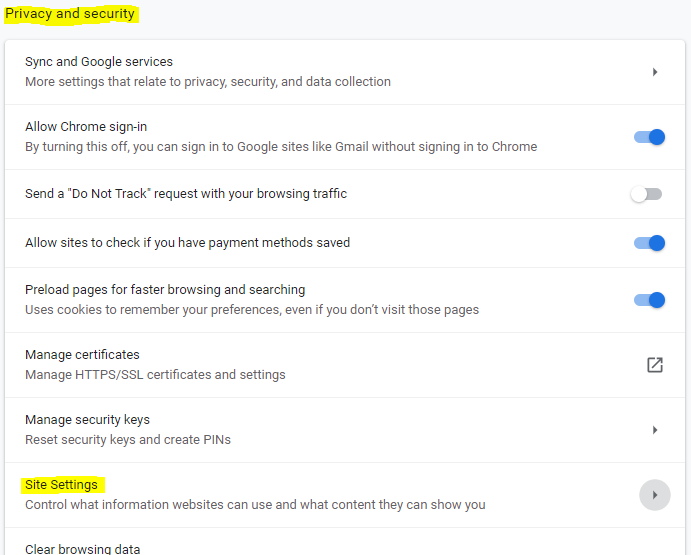Open the Site Settings row
The image size is (691, 555).
point(300,495)
